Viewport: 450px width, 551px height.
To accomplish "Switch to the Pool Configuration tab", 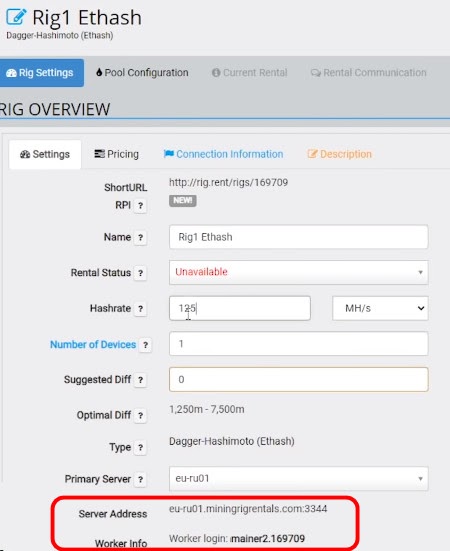I will click(142, 73).
